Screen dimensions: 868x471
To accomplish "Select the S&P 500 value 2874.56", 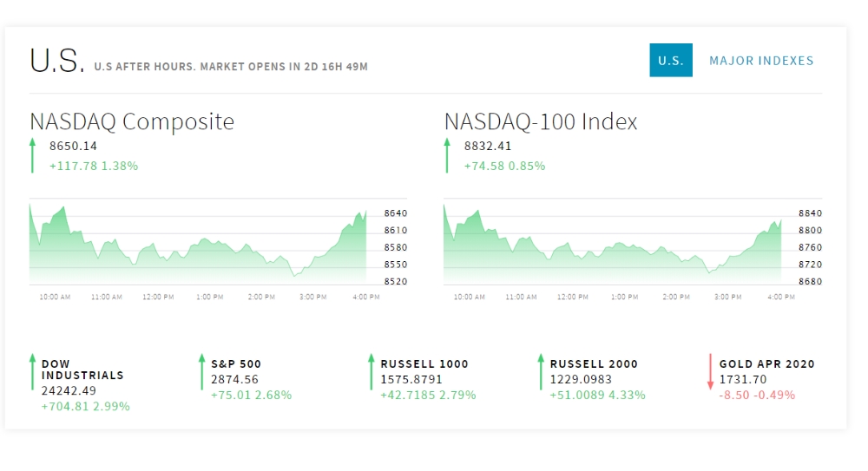I will pyautogui.click(x=234, y=380).
